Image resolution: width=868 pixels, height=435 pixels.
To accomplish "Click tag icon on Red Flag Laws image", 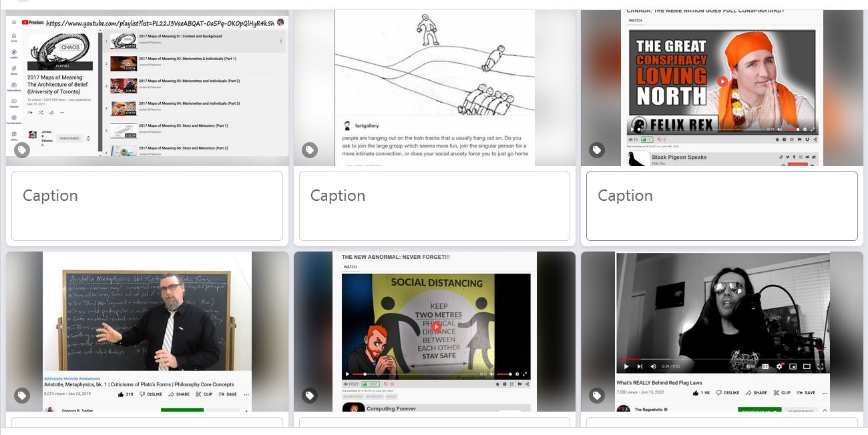I will (x=597, y=396).
